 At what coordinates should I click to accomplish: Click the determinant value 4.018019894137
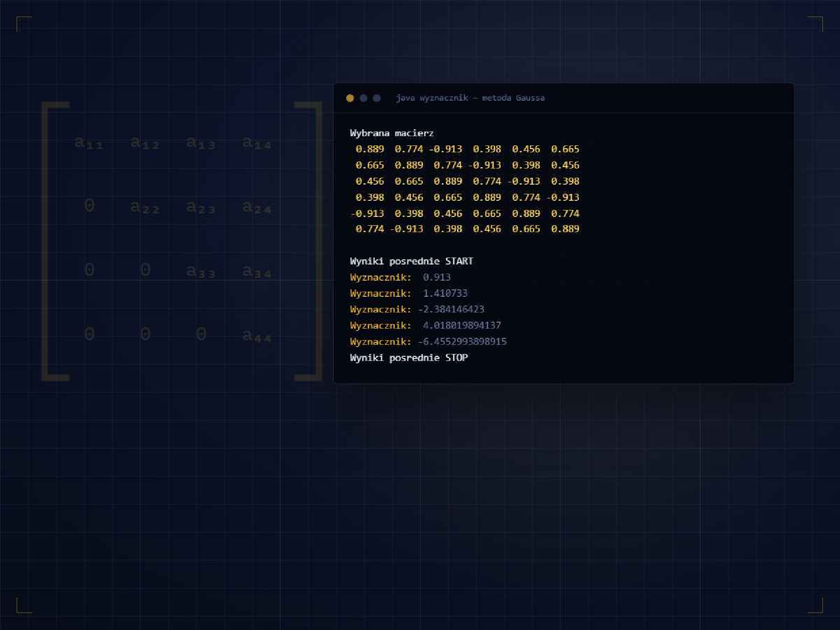(462, 325)
